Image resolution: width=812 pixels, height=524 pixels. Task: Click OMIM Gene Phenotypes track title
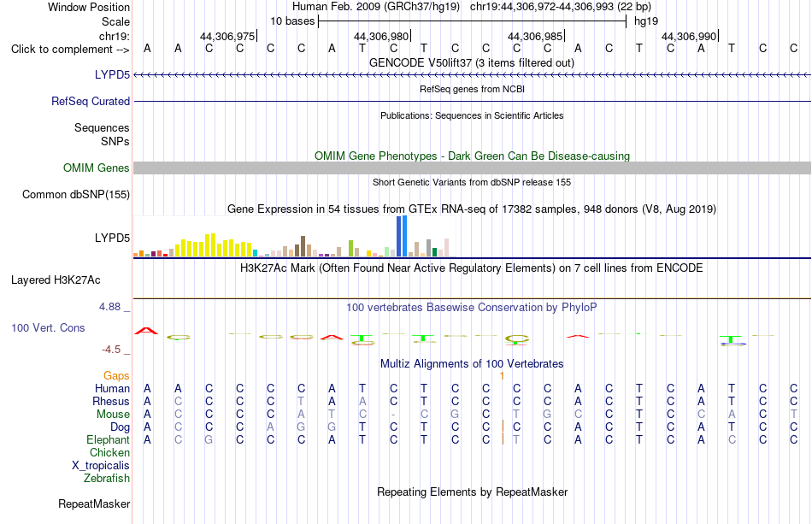click(472, 156)
